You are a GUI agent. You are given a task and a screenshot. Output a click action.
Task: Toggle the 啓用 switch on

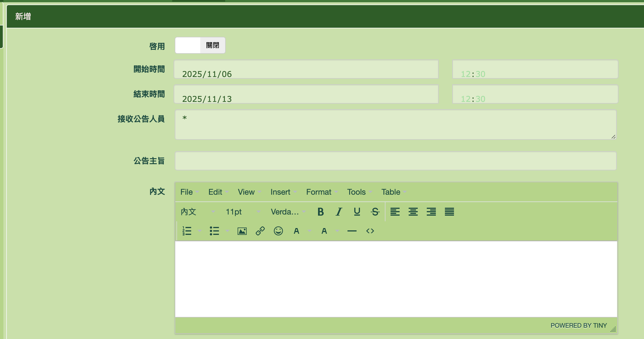point(200,45)
